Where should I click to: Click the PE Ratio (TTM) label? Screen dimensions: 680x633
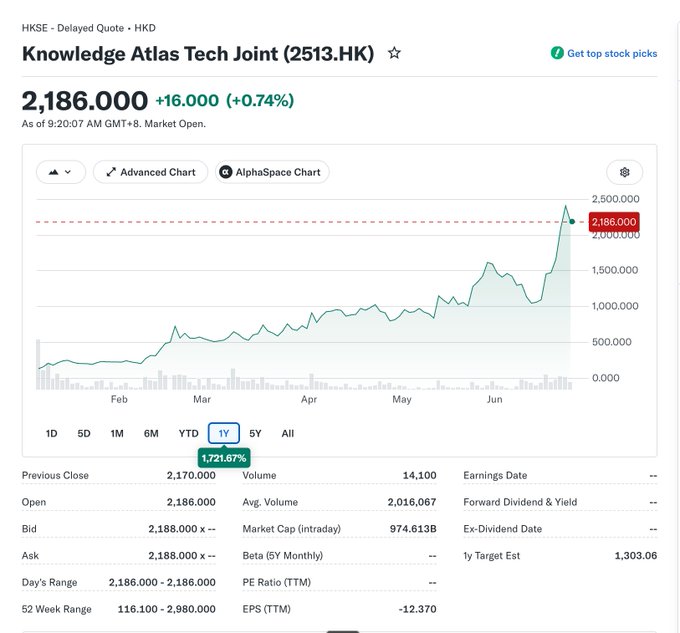[x=277, y=582]
